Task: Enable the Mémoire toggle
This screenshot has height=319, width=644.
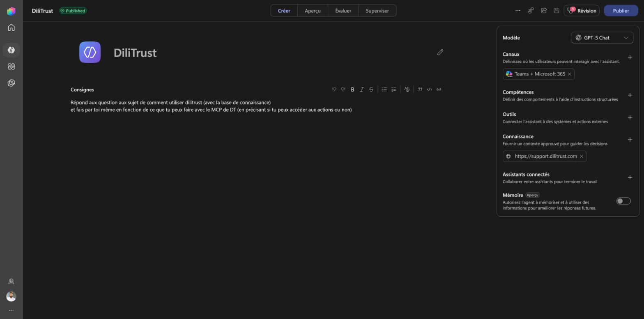Action: (x=623, y=201)
